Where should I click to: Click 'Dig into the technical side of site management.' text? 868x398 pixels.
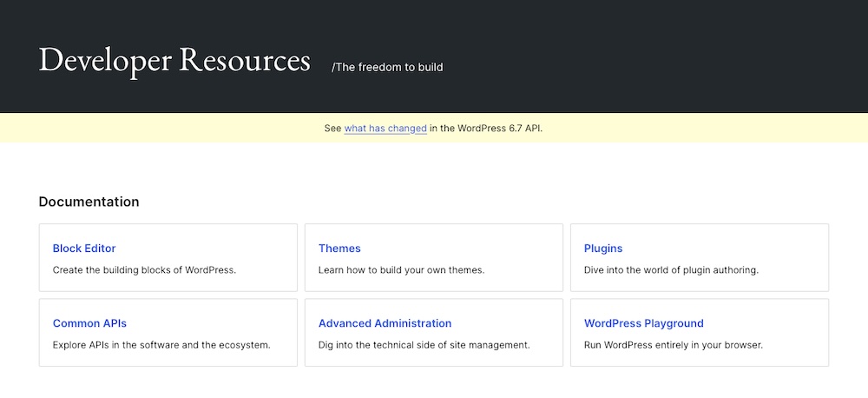coord(424,345)
